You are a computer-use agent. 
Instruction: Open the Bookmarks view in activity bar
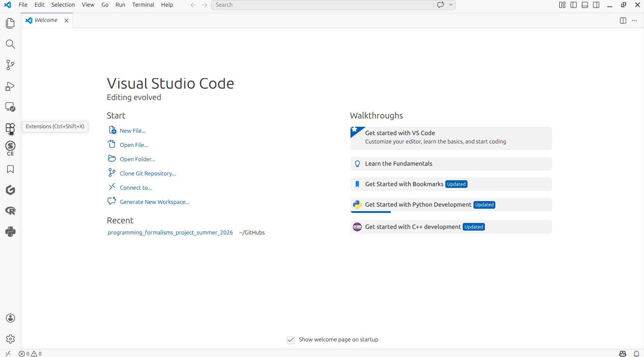(10, 169)
